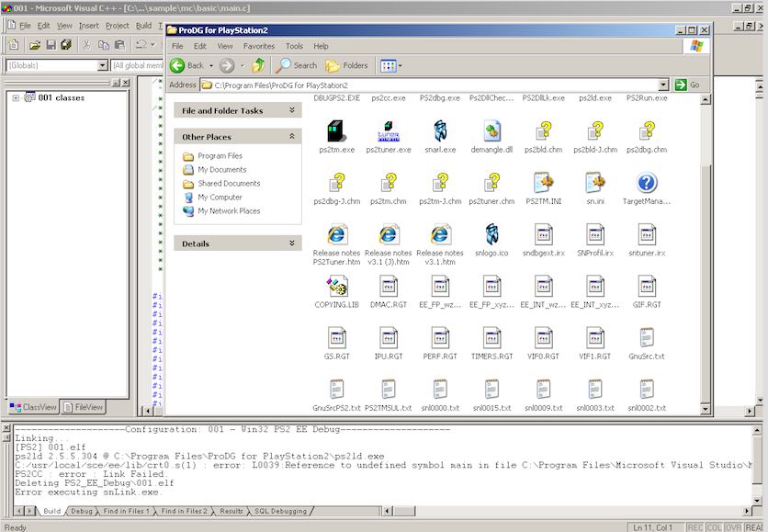Select the TIMERS.RGT file
This screenshot has width=768, height=532.
(491, 338)
